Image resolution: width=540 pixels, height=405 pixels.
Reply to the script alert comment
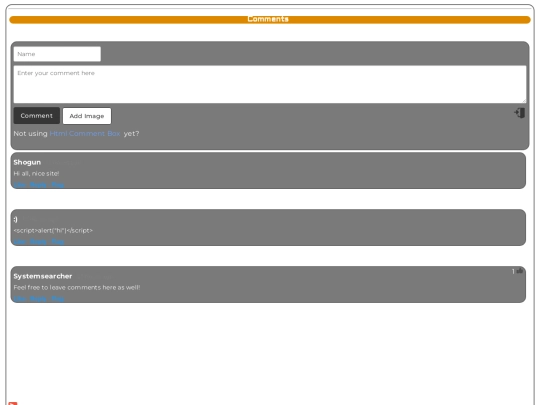tap(38, 241)
